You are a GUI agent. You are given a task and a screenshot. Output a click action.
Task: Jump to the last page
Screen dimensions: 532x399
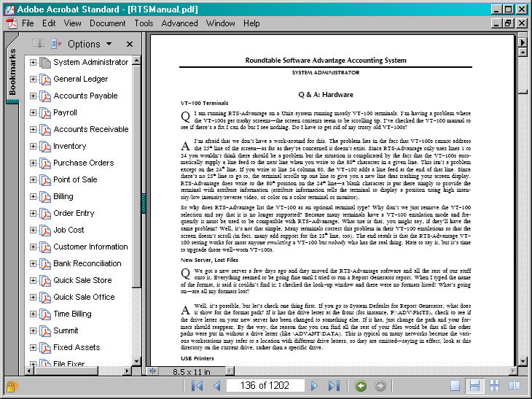[x=333, y=386]
